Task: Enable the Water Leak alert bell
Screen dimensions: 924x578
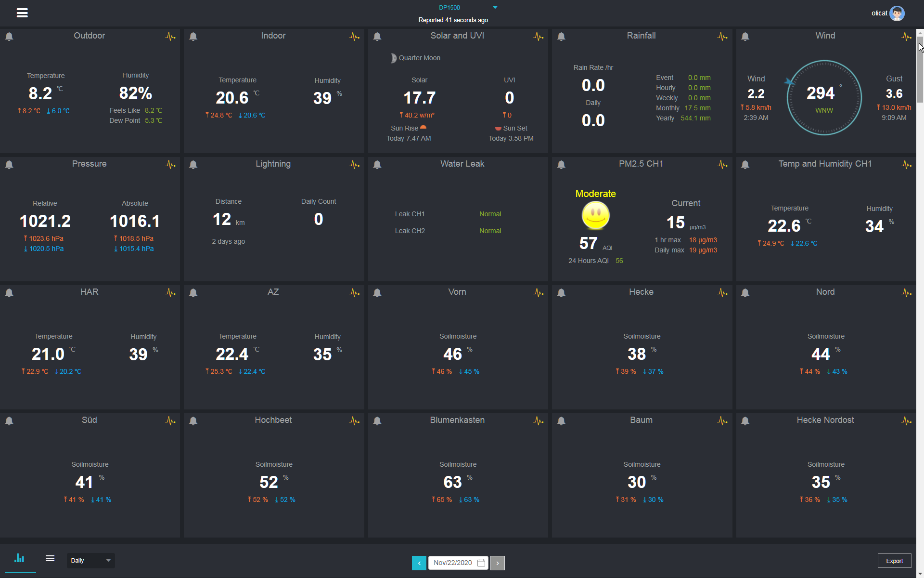Action: tap(377, 165)
